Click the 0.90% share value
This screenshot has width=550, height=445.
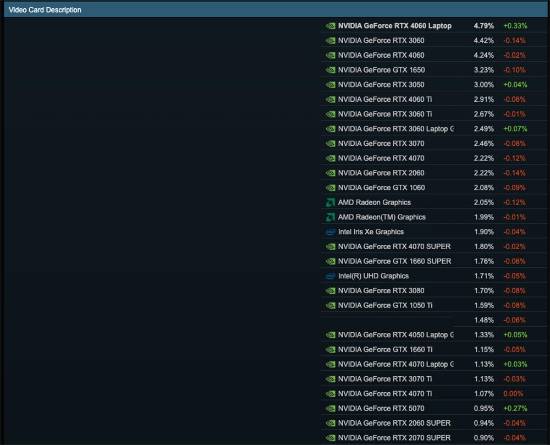(x=484, y=438)
